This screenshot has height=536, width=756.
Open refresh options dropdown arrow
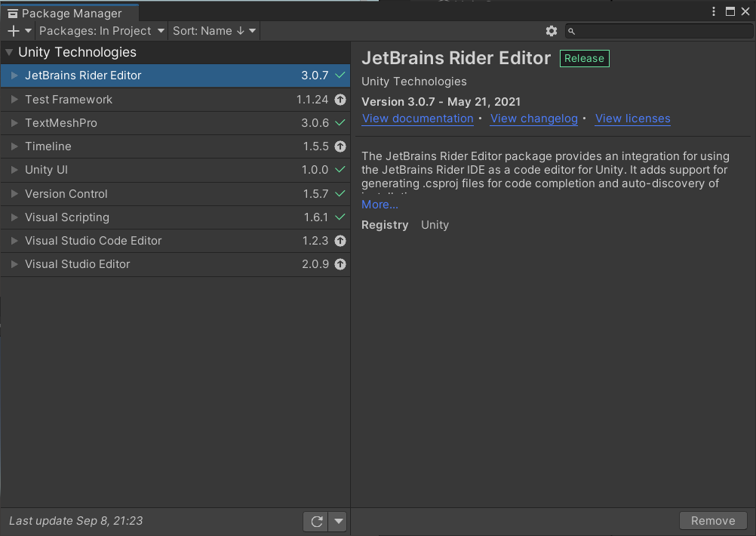click(x=339, y=521)
